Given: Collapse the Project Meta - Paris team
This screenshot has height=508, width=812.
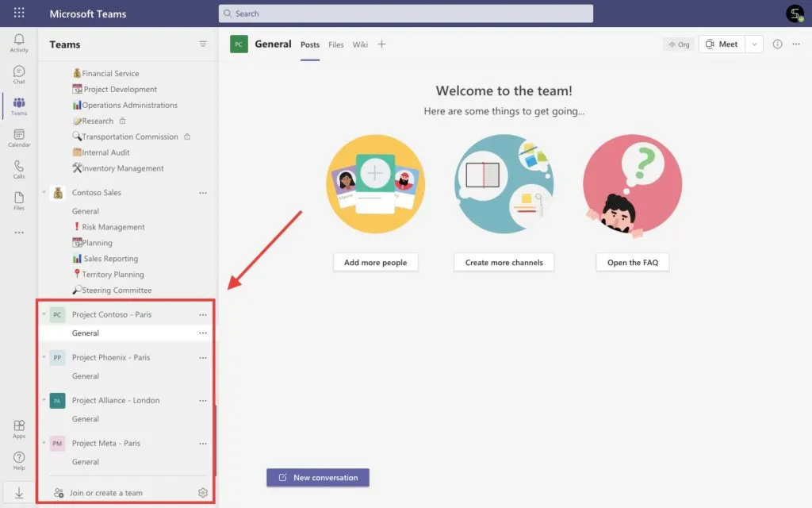Looking at the screenshot, I should [44, 443].
